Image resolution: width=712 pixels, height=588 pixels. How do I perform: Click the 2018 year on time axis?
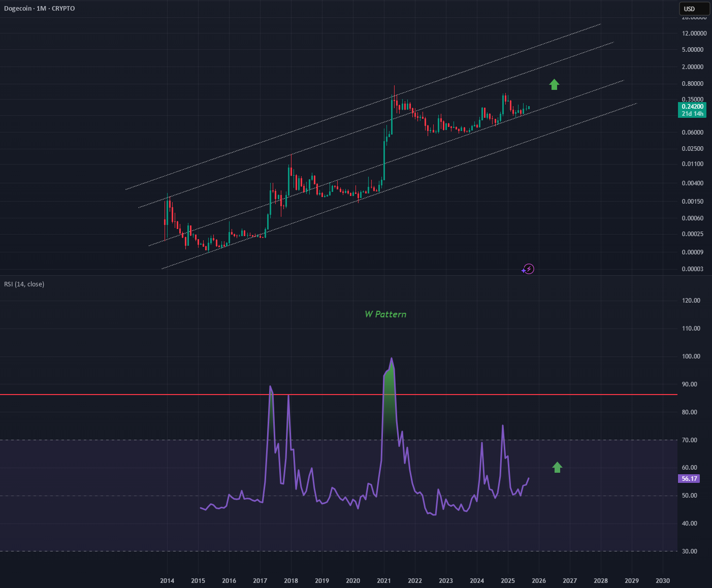tap(291, 581)
